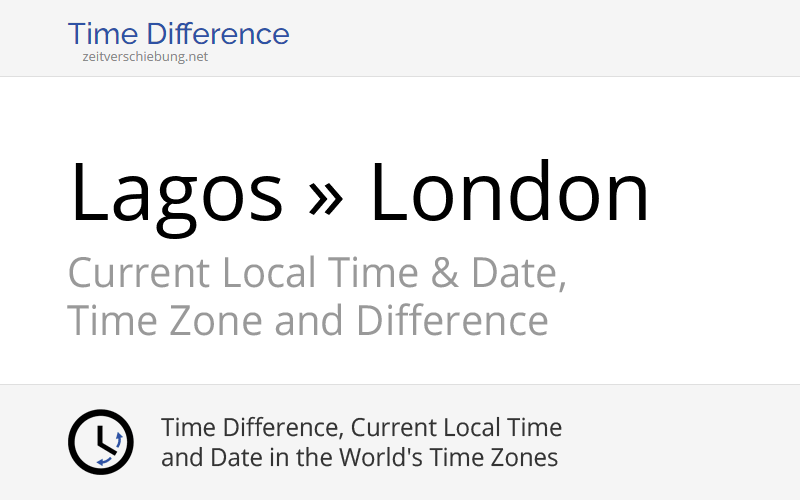Click the grey "Current Local Time & Date," subtitle line
The image size is (800, 500).
[317, 273]
